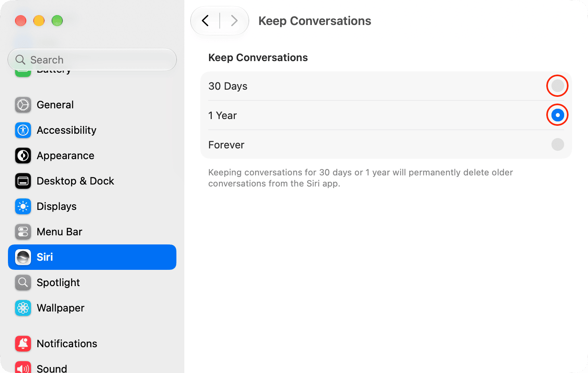The image size is (588, 373).
Task: Click the Siri orb icon
Action: [x=23, y=257]
